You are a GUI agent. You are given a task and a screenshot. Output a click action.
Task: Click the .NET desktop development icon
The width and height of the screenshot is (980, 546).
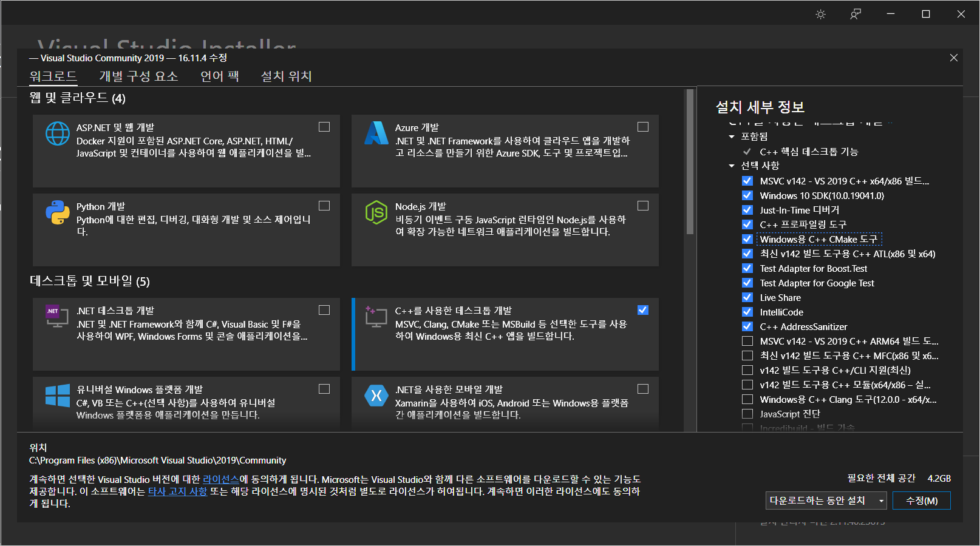[x=57, y=316]
